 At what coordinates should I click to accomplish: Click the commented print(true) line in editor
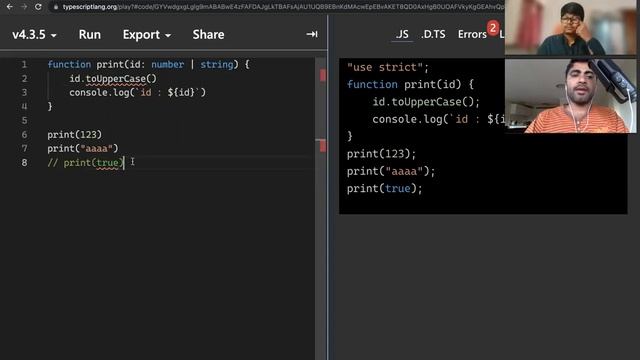click(x=85, y=162)
